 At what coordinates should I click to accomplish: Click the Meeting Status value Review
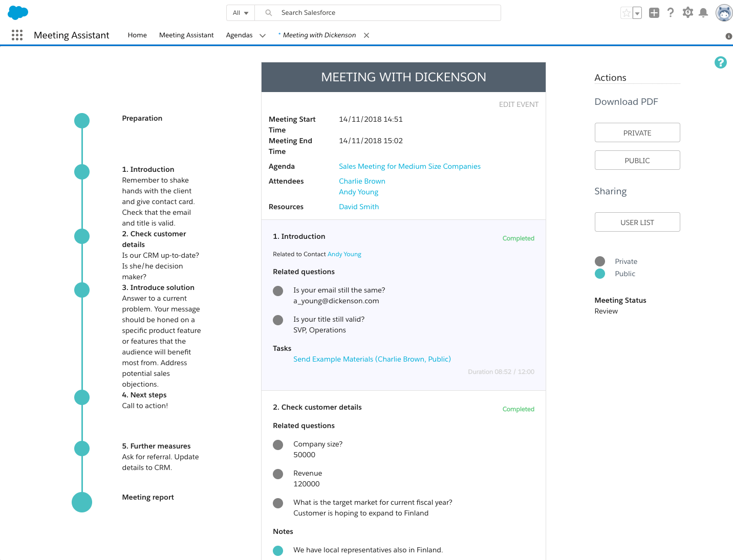pyautogui.click(x=606, y=311)
